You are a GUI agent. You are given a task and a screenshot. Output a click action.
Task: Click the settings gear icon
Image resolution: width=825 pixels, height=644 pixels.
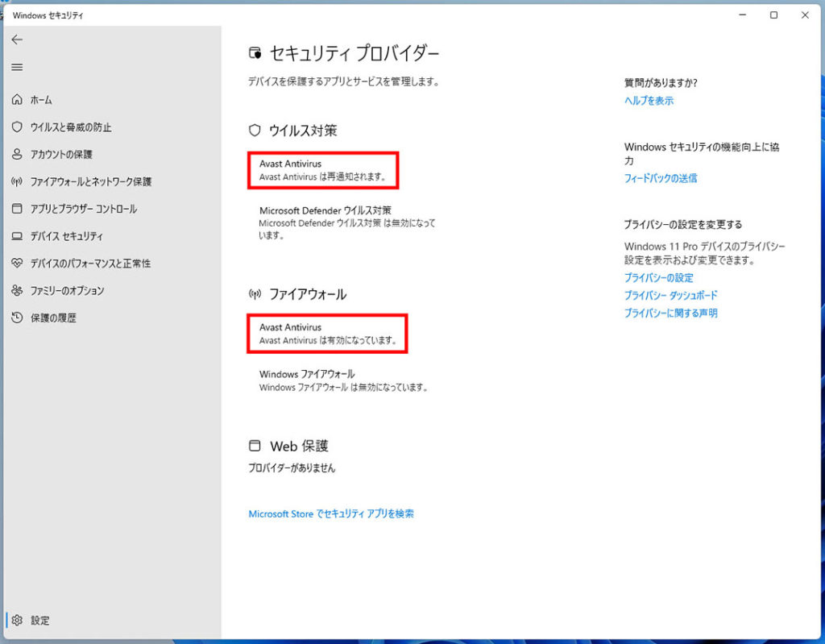[x=17, y=621]
